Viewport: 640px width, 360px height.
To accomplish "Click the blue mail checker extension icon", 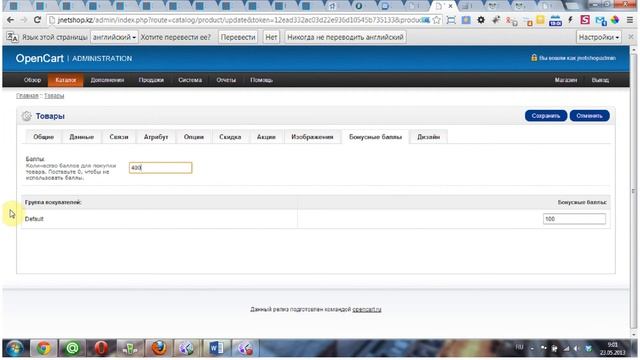I will coord(600,20).
